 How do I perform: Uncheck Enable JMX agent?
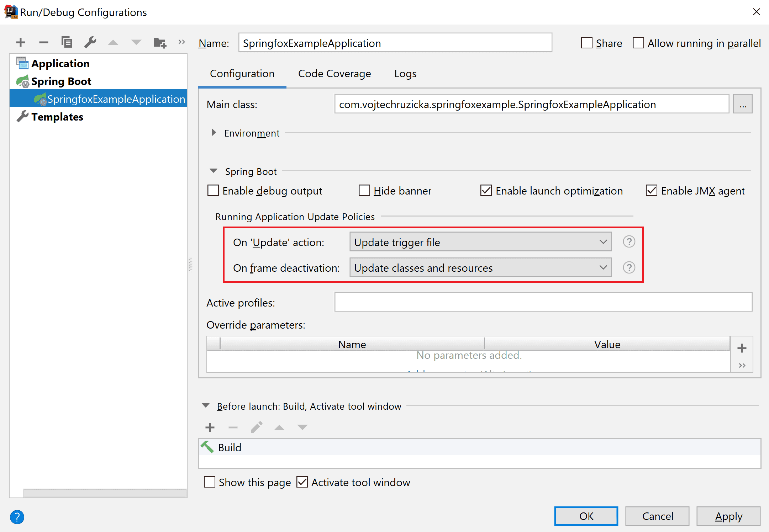pyautogui.click(x=651, y=191)
